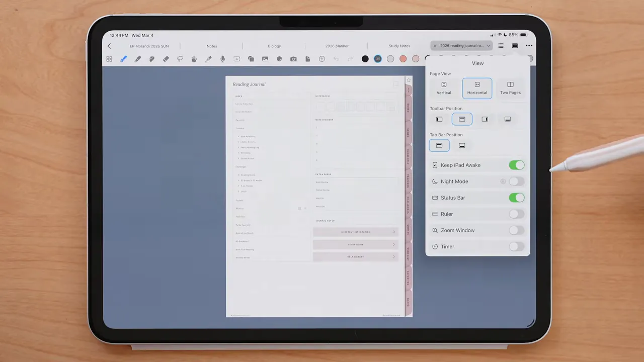Viewport: 644px width, 362px height.
Task: Open Help Library chevron row
Action: click(356, 256)
